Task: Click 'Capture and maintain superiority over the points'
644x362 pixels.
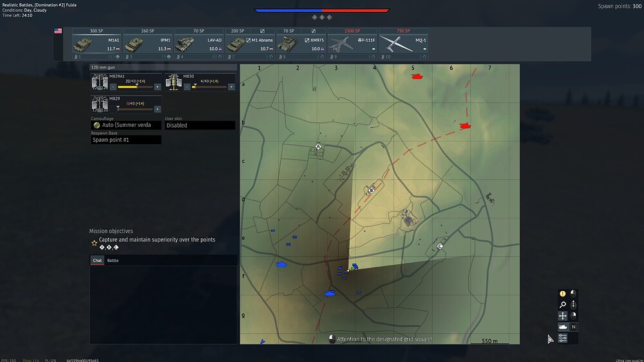Action: click(157, 240)
